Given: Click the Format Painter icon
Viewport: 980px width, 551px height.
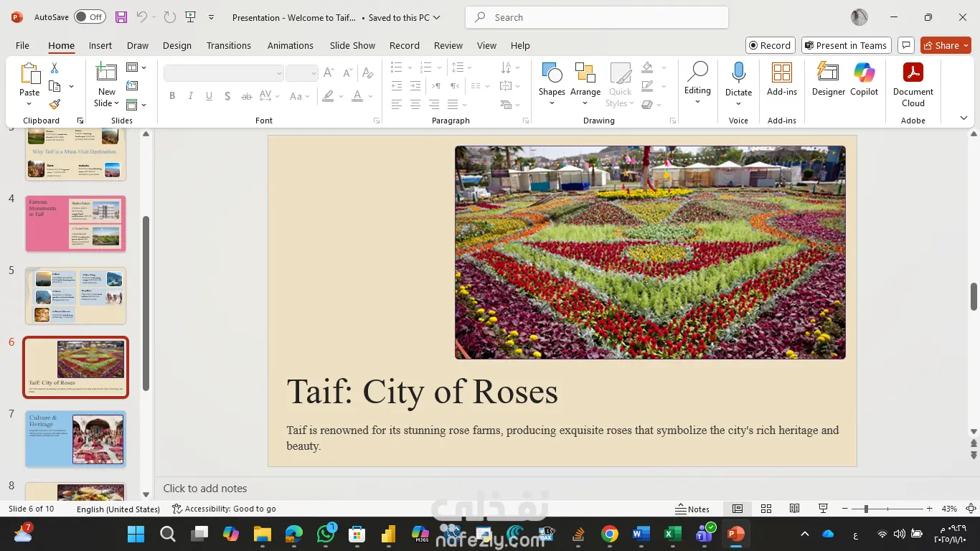Looking at the screenshot, I should click(55, 104).
